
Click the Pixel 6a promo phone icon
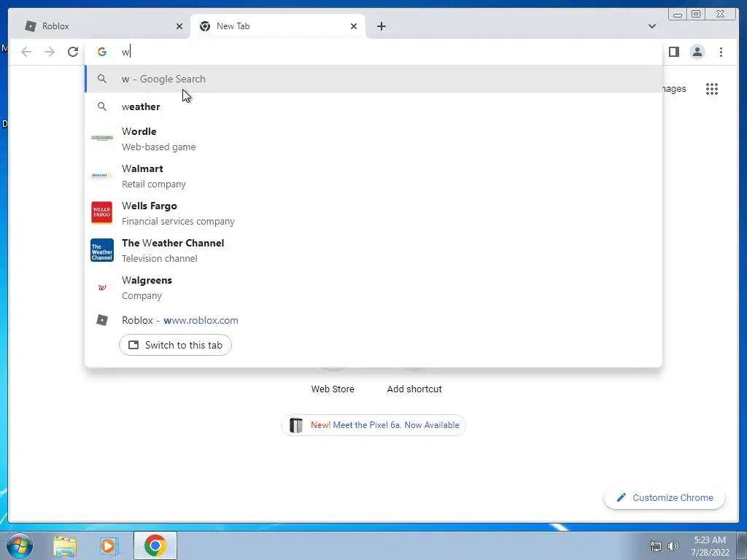pos(296,425)
